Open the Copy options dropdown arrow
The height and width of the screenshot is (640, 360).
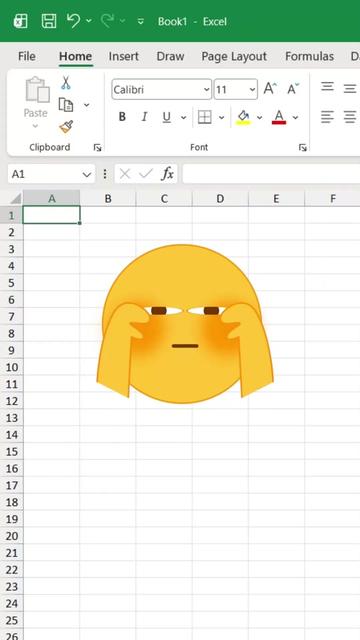coord(87,105)
